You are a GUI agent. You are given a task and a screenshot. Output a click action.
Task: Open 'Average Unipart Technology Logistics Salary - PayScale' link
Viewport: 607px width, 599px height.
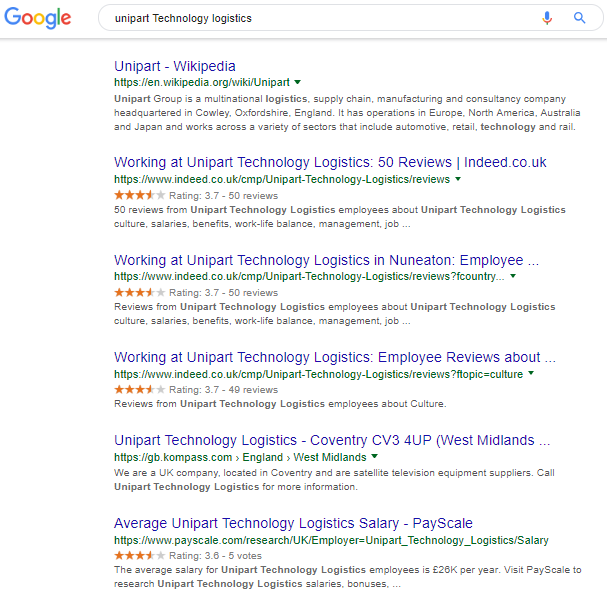point(293,523)
